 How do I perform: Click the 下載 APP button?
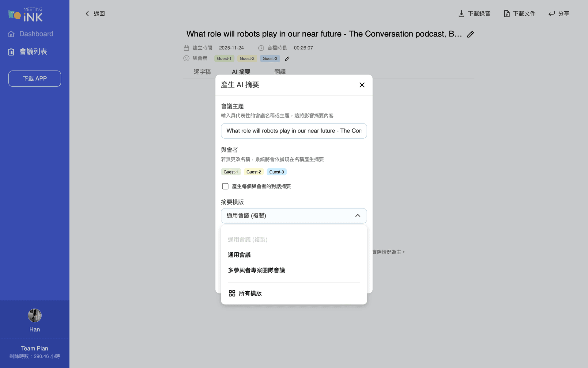pos(34,79)
